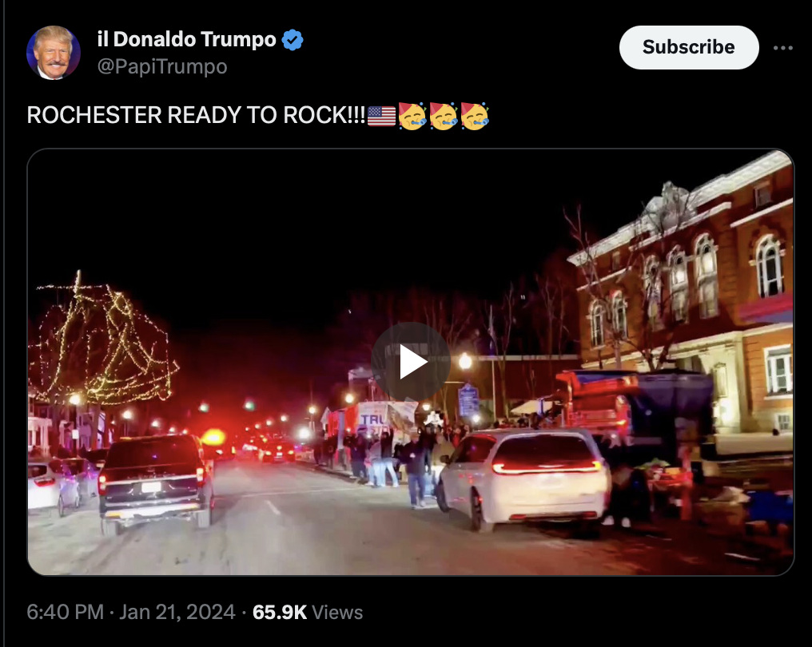
Task: Click the black SUV in video
Action: pos(156,482)
